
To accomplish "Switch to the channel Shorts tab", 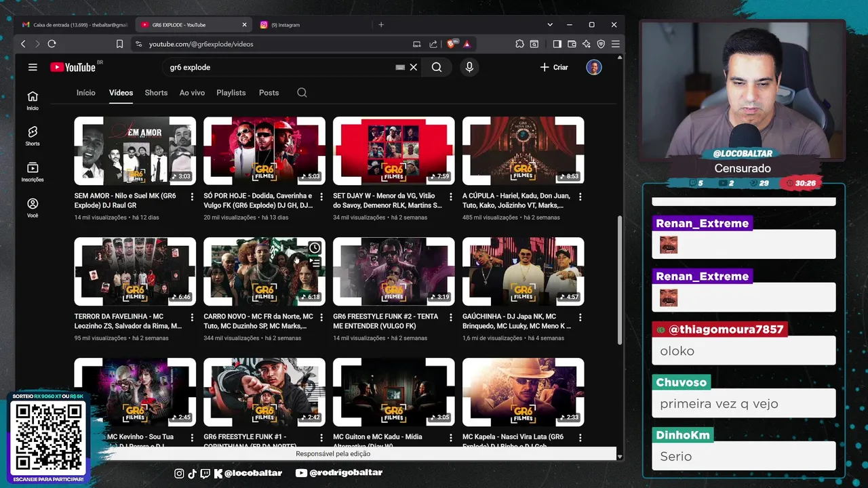I will 156,93.
